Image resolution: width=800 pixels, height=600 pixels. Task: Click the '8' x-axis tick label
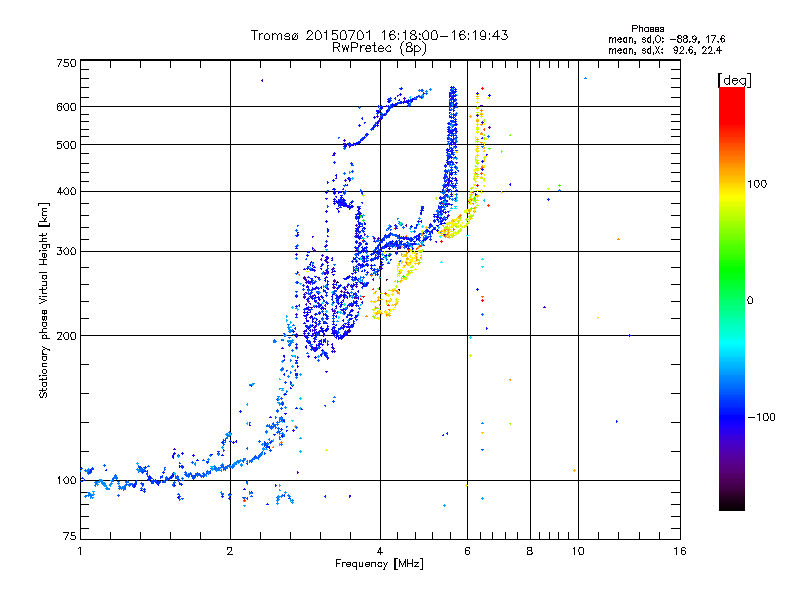tap(530, 551)
